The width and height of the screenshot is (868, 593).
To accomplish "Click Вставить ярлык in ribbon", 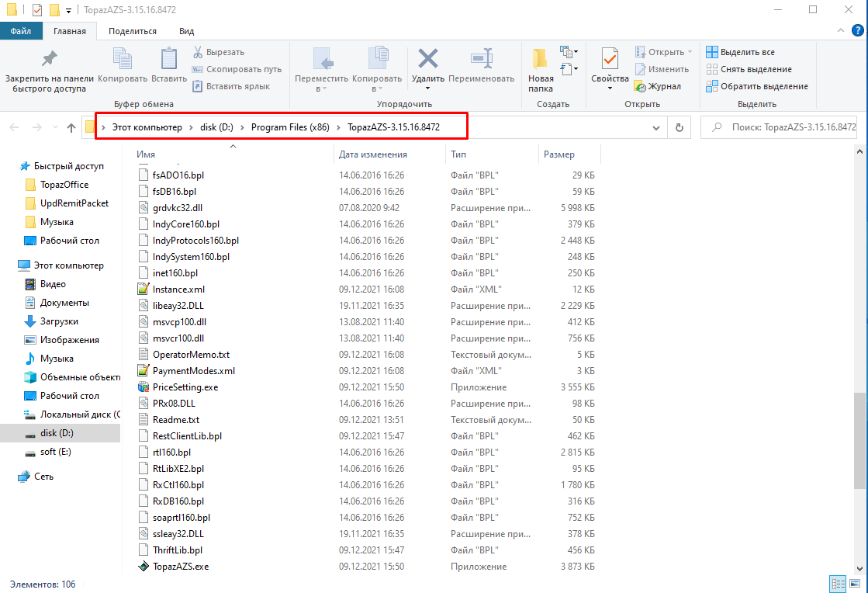I will pos(231,86).
